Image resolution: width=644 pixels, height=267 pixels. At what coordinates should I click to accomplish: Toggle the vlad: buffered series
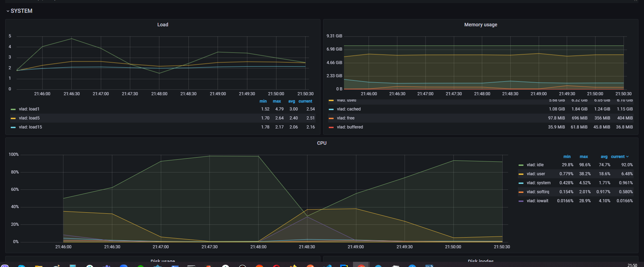point(350,127)
